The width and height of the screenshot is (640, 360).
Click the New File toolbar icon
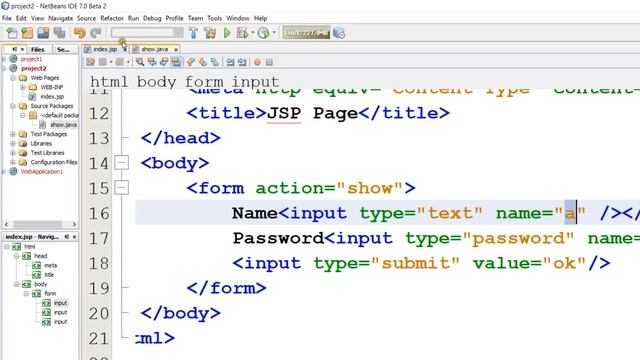[12, 33]
